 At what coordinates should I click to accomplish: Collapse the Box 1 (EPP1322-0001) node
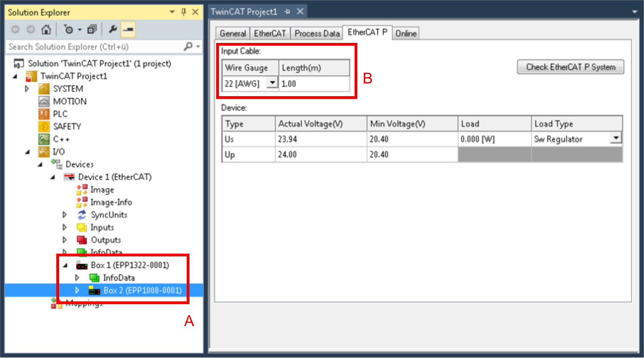[65, 265]
